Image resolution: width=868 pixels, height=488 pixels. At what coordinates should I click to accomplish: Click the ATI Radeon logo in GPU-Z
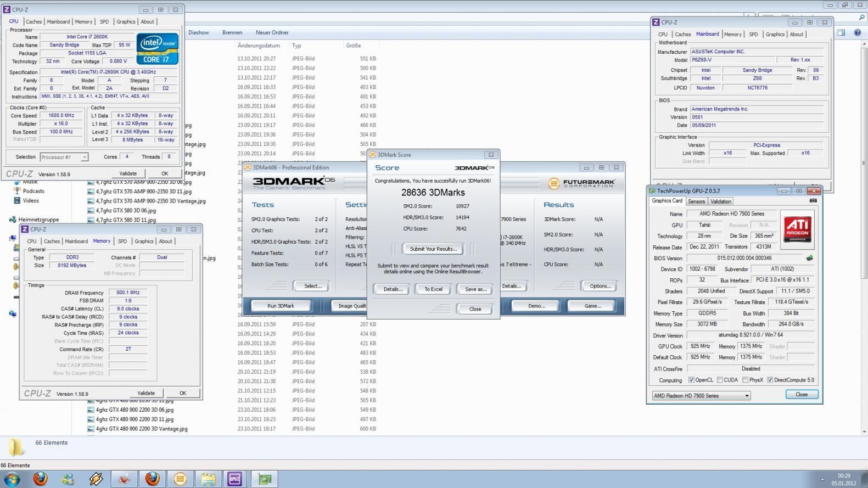coord(797,230)
